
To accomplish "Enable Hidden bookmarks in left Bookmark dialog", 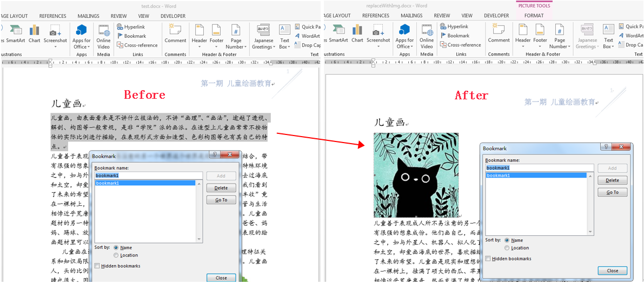I will 97,266.
